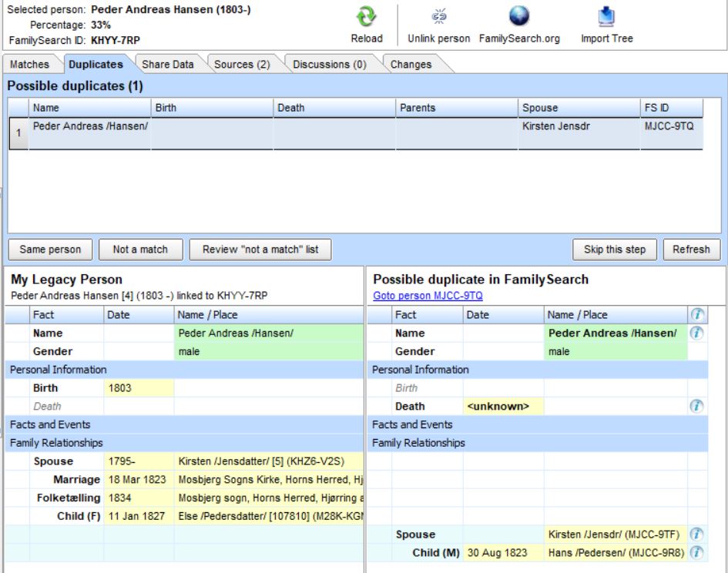Open the Sources (2) tab
The height and width of the screenshot is (573, 728).
[x=242, y=64]
